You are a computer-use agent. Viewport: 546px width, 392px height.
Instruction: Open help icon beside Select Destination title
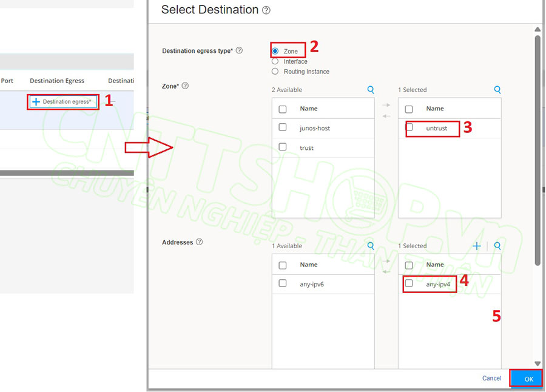pos(266,10)
